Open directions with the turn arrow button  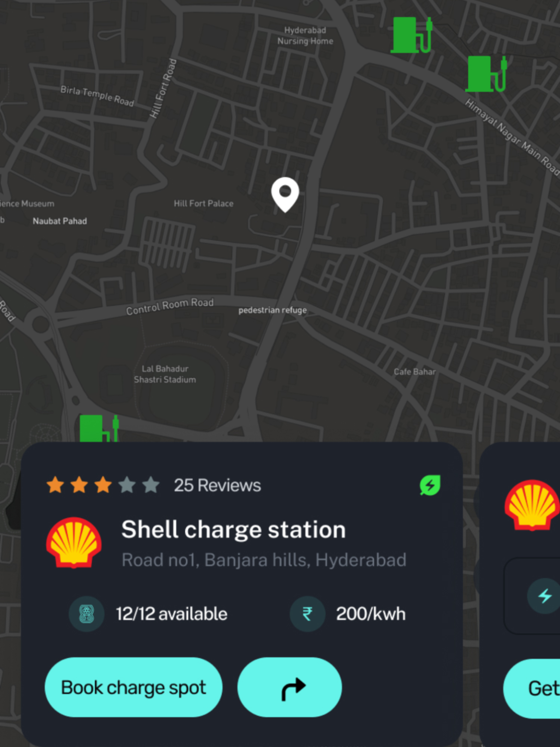[290, 687]
